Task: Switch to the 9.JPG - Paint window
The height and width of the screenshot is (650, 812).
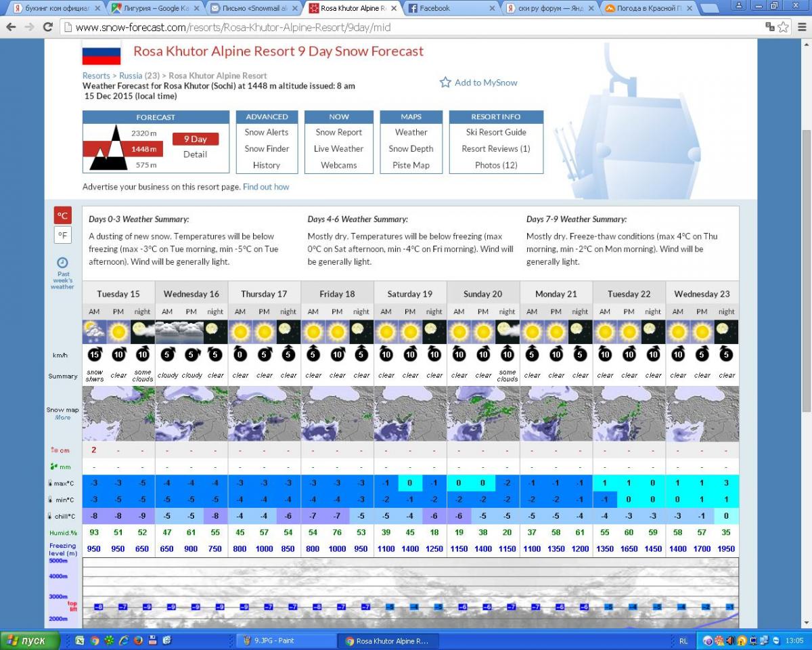Action: (287, 641)
